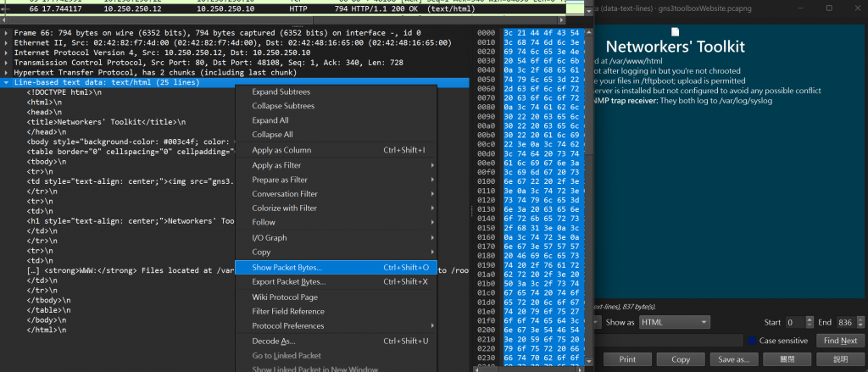Click the 說明 (help) button
Image resolution: width=868 pixels, height=372 pixels.
840,359
